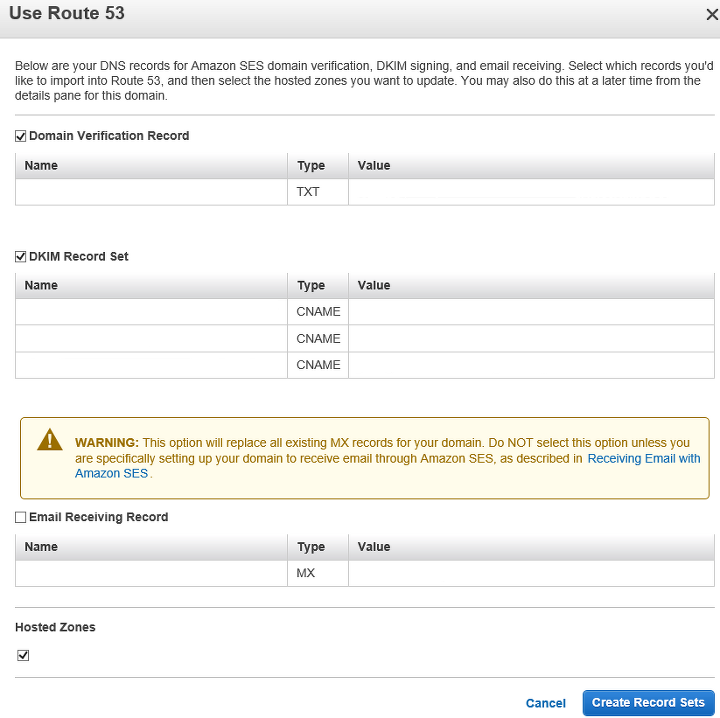Viewport: 720px width, 718px height.
Task: Click the warning triangle icon
Action: (50, 439)
